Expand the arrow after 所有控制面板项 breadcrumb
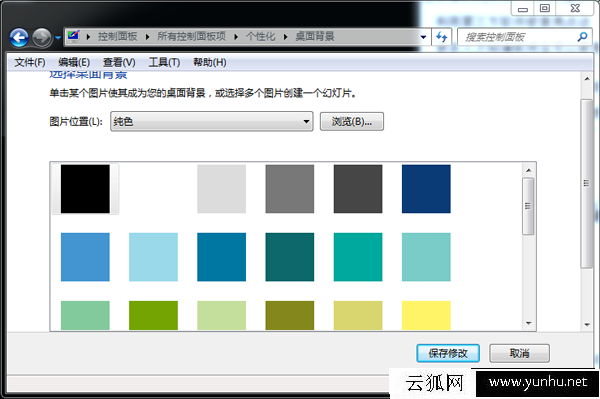Screen dimensions: 600x399 pos(236,37)
